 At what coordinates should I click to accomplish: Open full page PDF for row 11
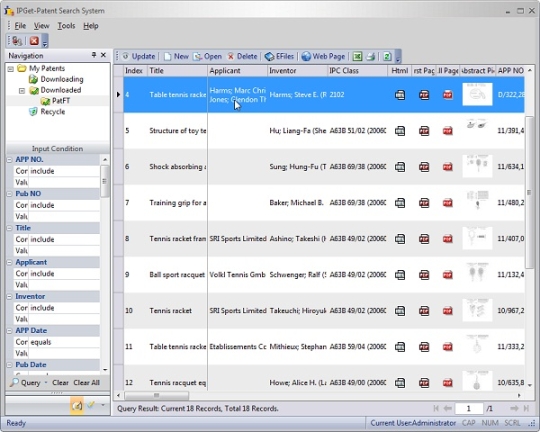pyautogui.click(x=447, y=347)
